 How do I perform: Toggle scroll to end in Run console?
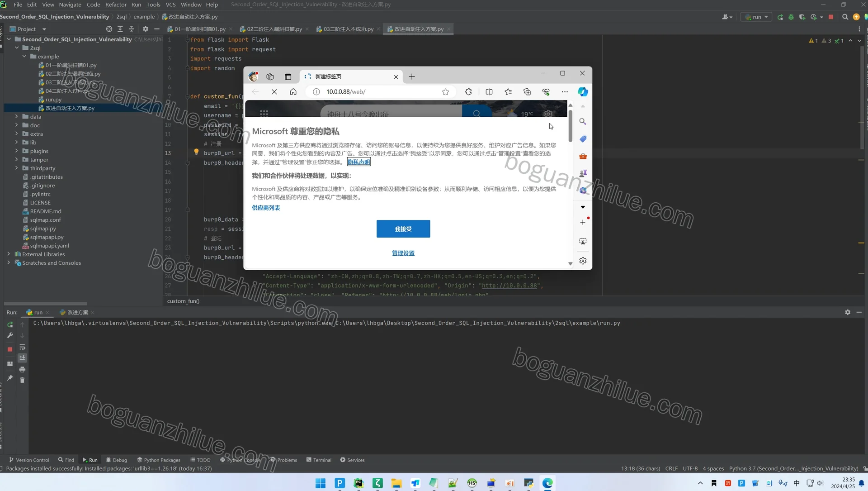[22, 358]
